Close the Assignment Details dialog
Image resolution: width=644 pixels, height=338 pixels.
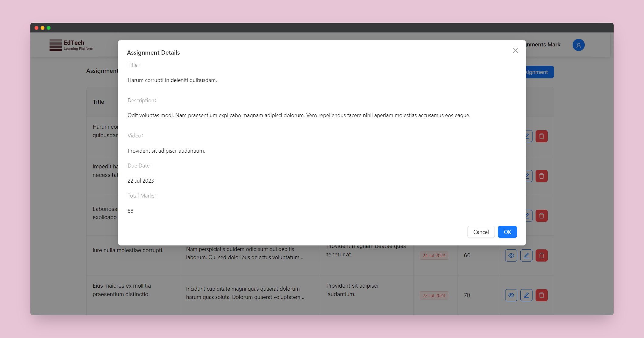515,51
